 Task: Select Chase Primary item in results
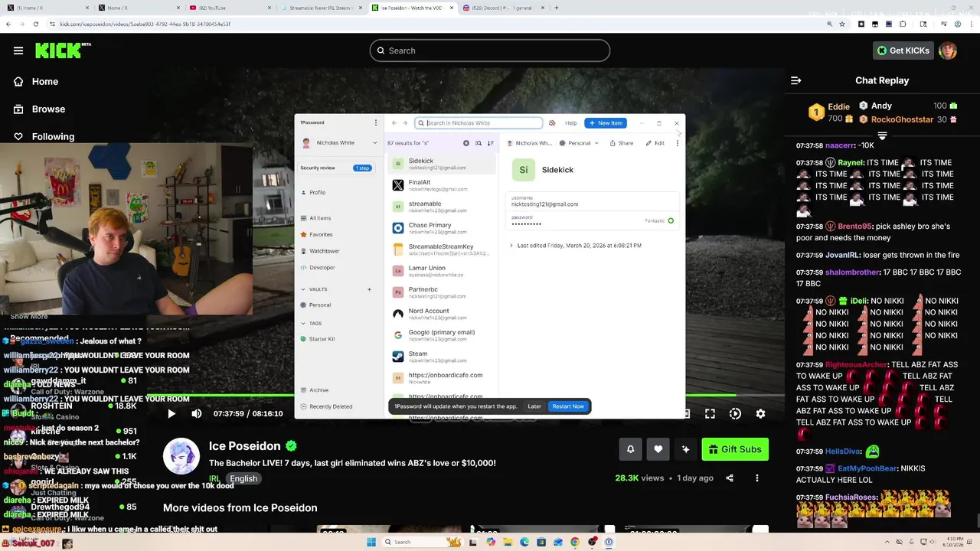(441, 228)
